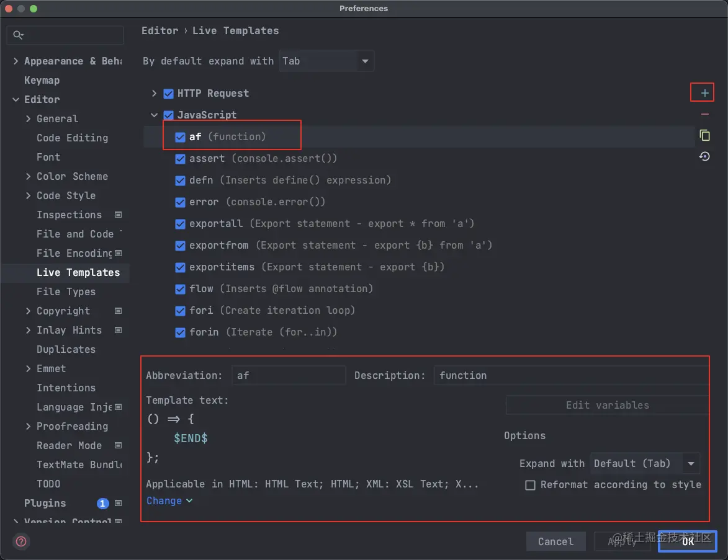Click the Reader Mode project-level icon
The height and width of the screenshot is (560, 728).
tap(118, 445)
